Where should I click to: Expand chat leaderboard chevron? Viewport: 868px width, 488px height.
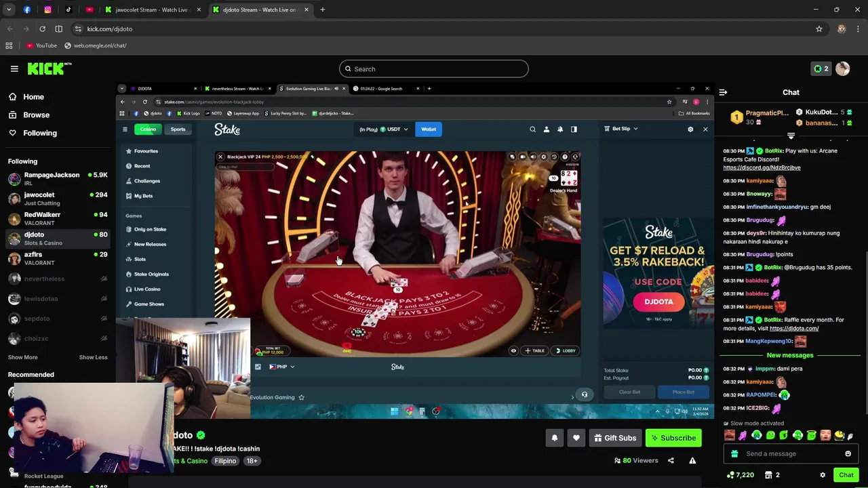(791, 136)
